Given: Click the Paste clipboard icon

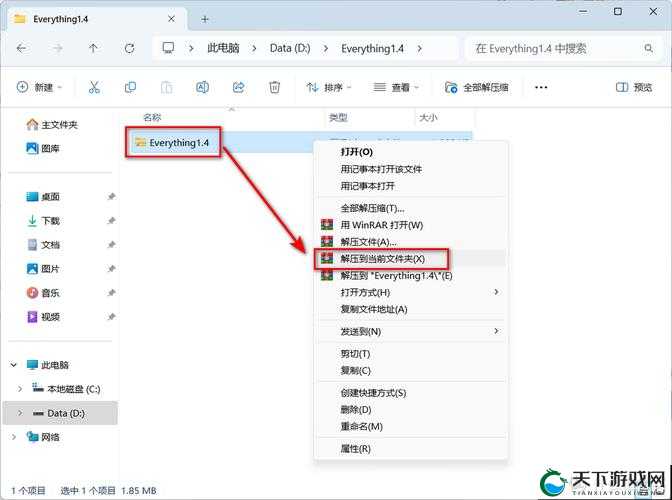Looking at the screenshot, I should [166, 87].
